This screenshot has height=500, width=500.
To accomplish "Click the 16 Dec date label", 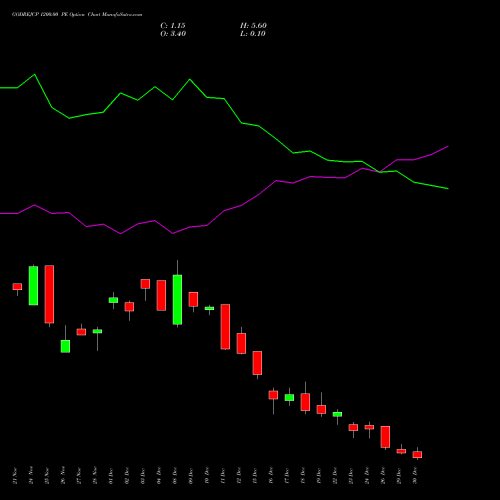I will [x=271, y=476].
